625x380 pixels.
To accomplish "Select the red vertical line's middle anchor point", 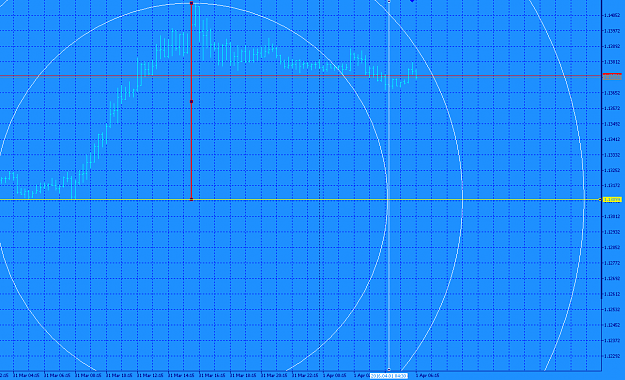I will tap(192, 102).
